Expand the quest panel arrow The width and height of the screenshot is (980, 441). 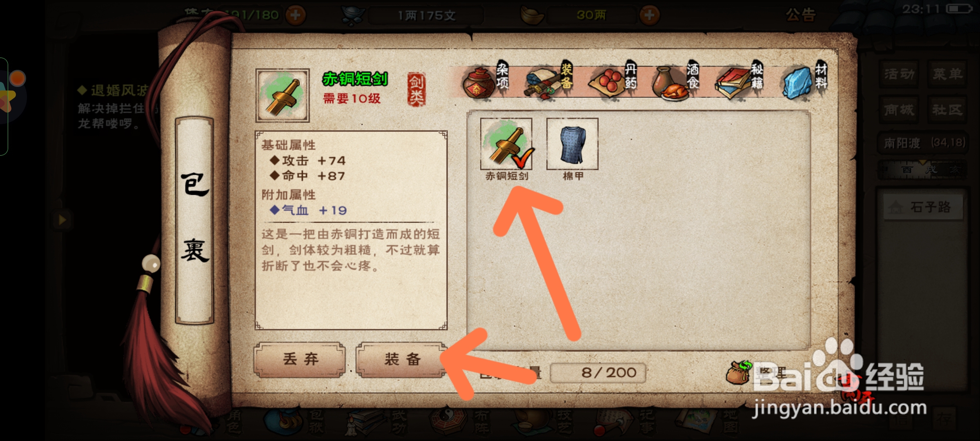(62, 220)
